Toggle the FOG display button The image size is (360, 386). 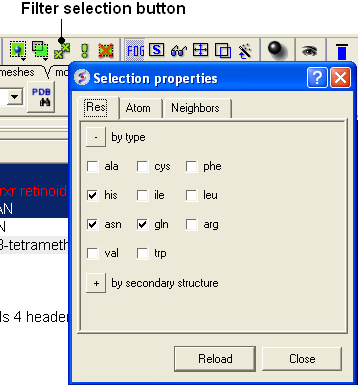click(135, 51)
